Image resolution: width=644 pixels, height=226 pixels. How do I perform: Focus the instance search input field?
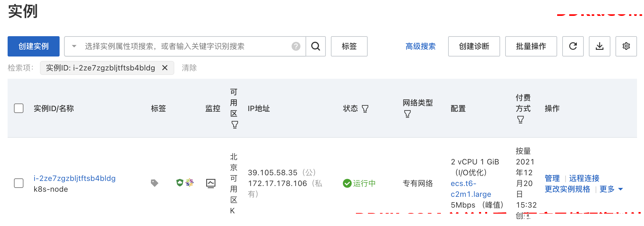187,46
